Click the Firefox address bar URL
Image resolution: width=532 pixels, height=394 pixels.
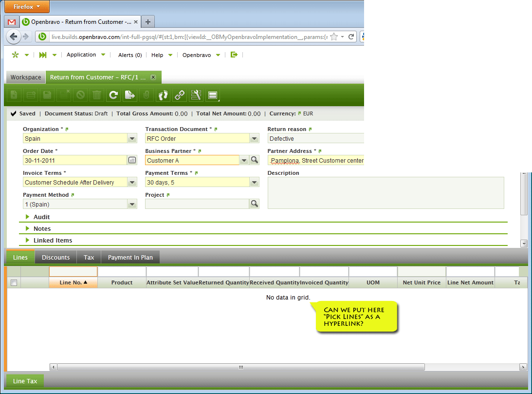189,37
